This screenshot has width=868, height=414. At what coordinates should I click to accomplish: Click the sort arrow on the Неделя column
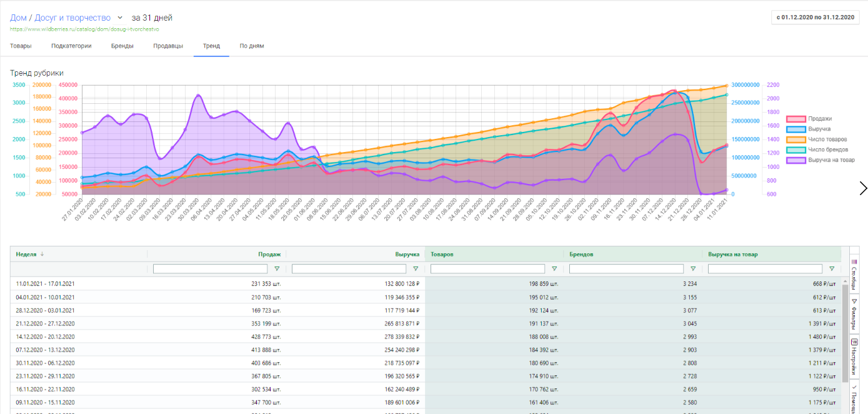(41, 254)
